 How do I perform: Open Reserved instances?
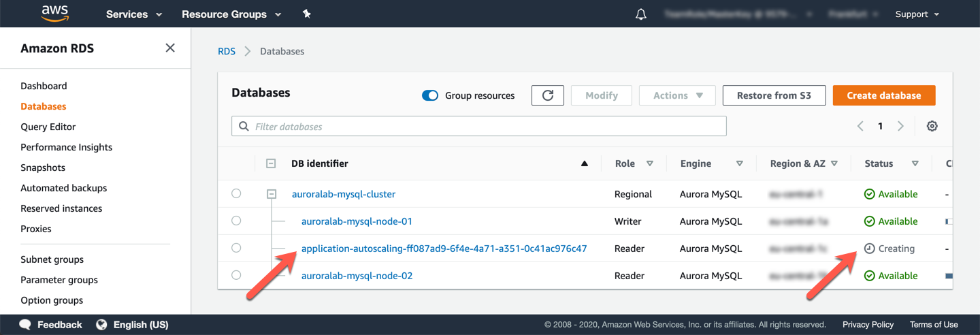coord(61,208)
